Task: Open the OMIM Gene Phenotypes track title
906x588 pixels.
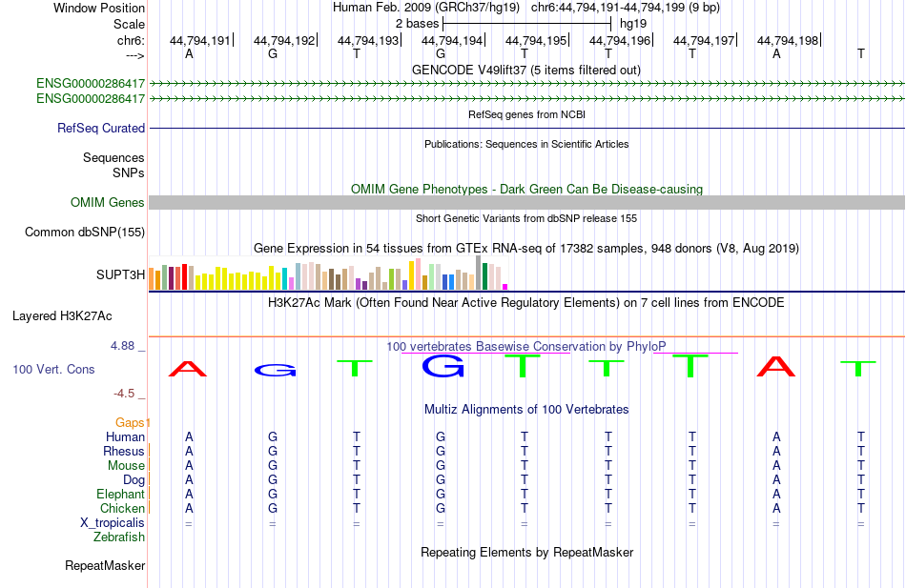Action: (526, 189)
